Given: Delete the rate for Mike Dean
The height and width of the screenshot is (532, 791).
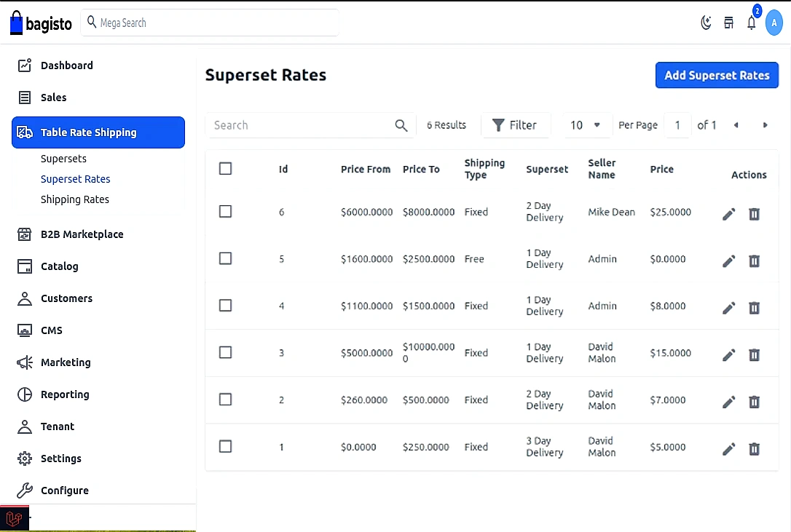Looking at the screenshot, I should tap(754, 213).
